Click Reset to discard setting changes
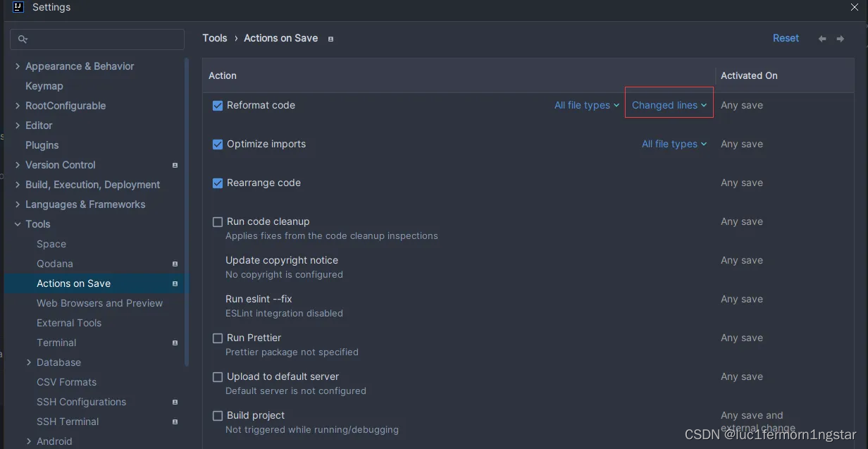 coord(786,38)
